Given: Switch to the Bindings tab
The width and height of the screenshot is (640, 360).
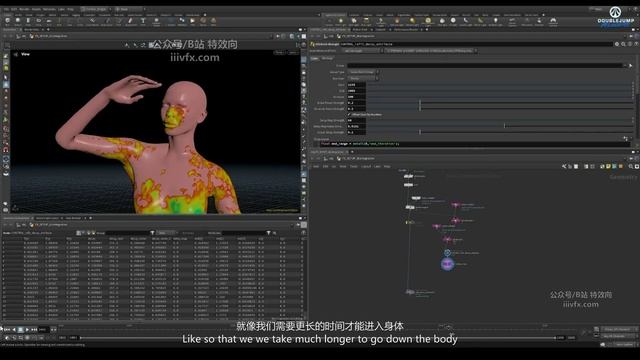Looking at the screenshot, I should 327,58.
